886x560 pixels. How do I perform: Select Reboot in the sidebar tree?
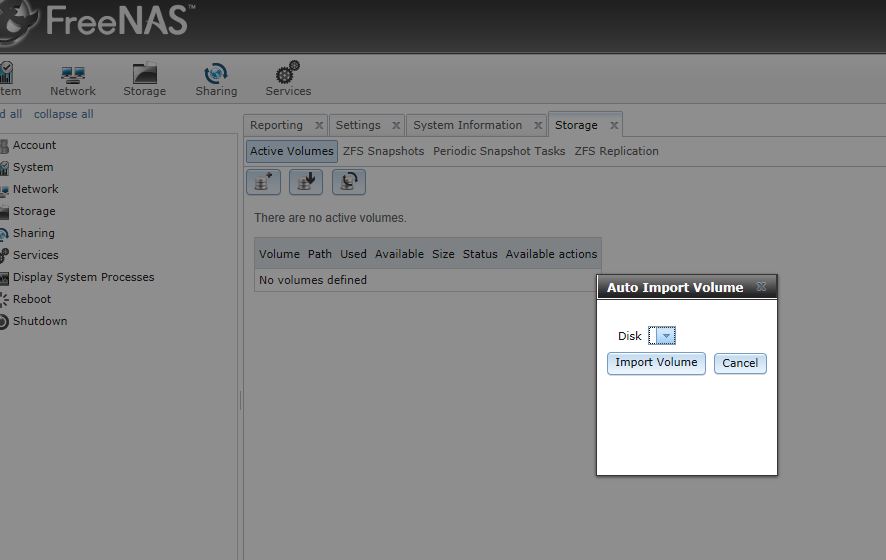click(32, 299)
